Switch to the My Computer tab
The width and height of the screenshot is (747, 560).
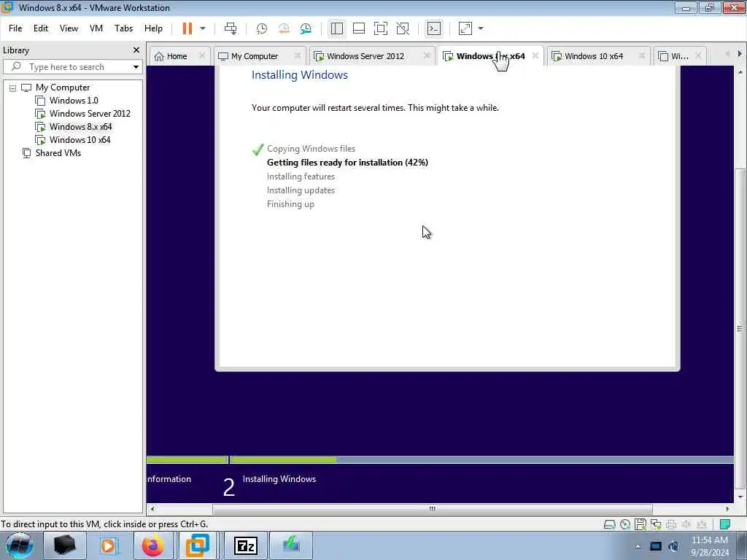(x=255, y=56)
